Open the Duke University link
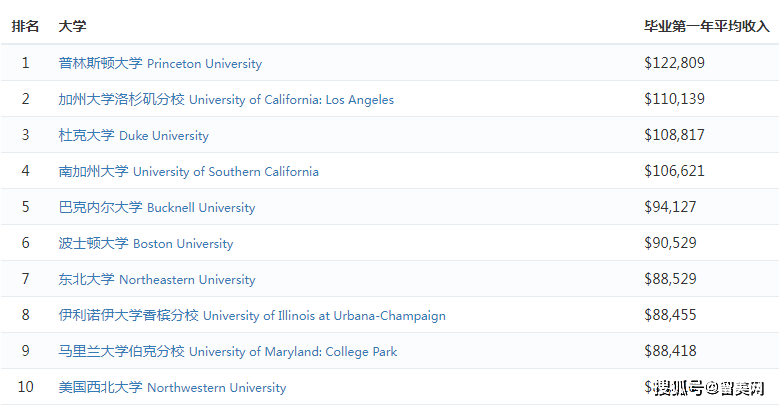The height and width of the screenshot is (405, 779). click(134, 136)
